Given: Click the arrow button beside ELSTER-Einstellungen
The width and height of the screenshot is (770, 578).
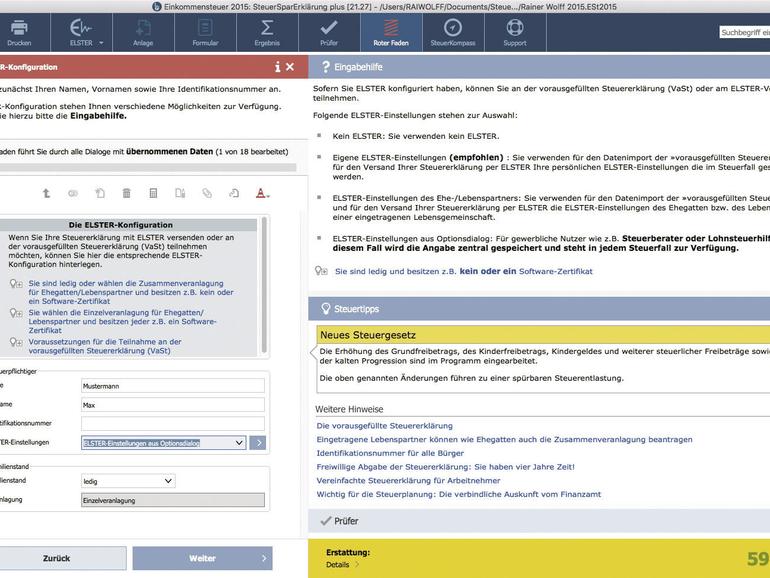Looking at the screenshot, I should (258, 443).
